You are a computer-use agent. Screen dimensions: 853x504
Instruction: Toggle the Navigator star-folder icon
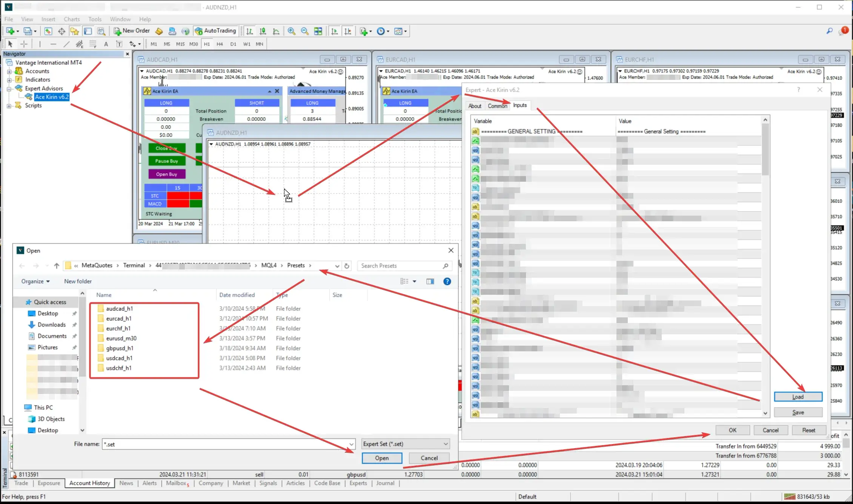74,31
